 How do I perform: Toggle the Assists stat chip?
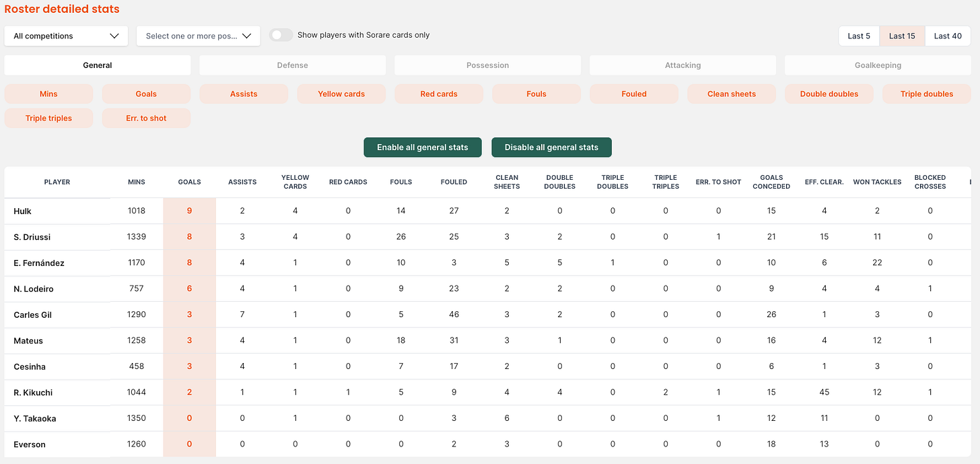pyautogui.click(x=244, y=94)
